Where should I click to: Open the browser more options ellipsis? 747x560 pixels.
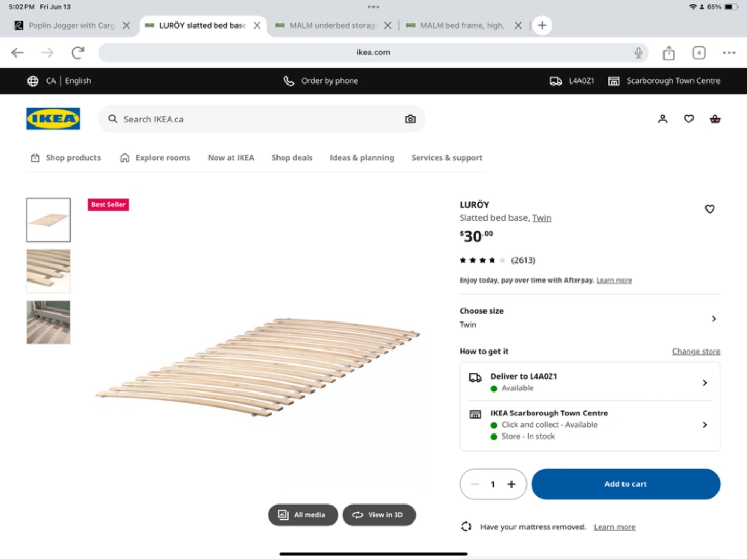[x=729, y=52]
